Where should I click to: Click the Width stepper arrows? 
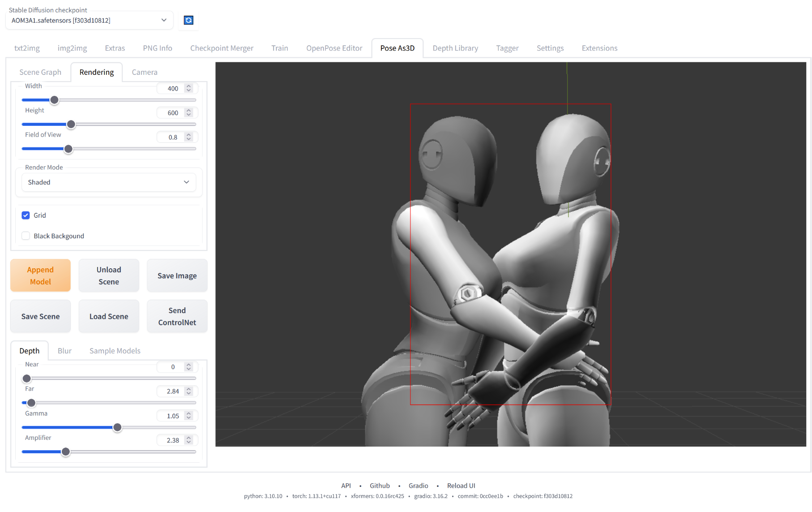[x=189, y=88]
